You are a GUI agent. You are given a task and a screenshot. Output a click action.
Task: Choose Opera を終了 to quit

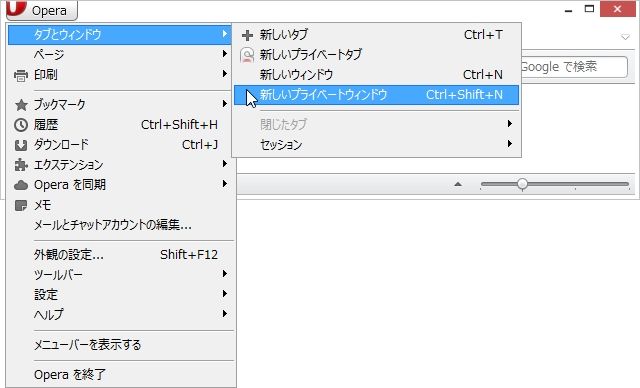click(120, 375)
